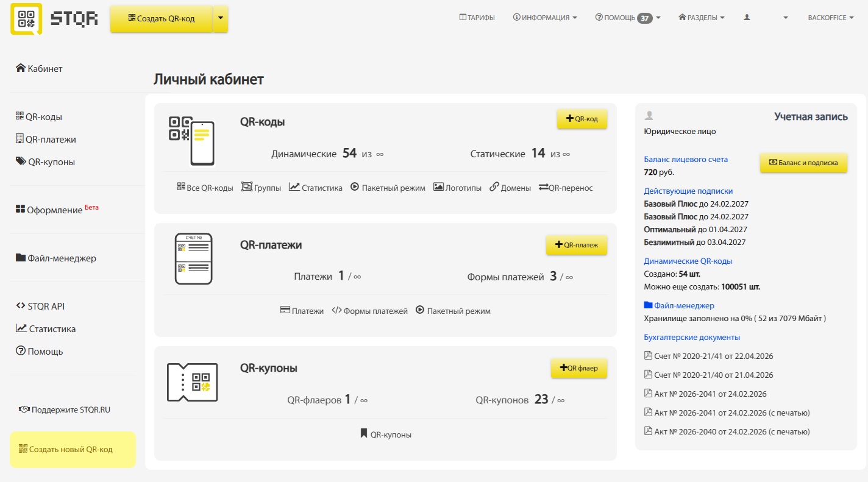Open QR-купоны in the sidebar

[45, 162]
